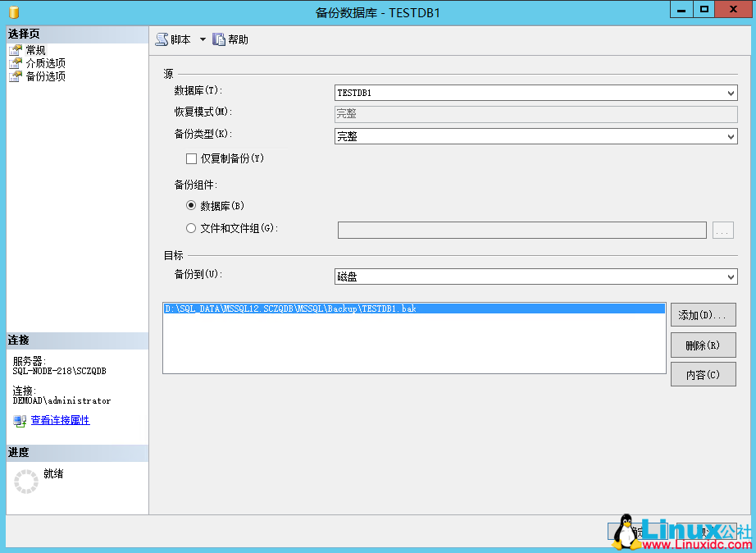
Task: Open the 备份到 dropdown showing 磁盘
Action: (729, 276)
